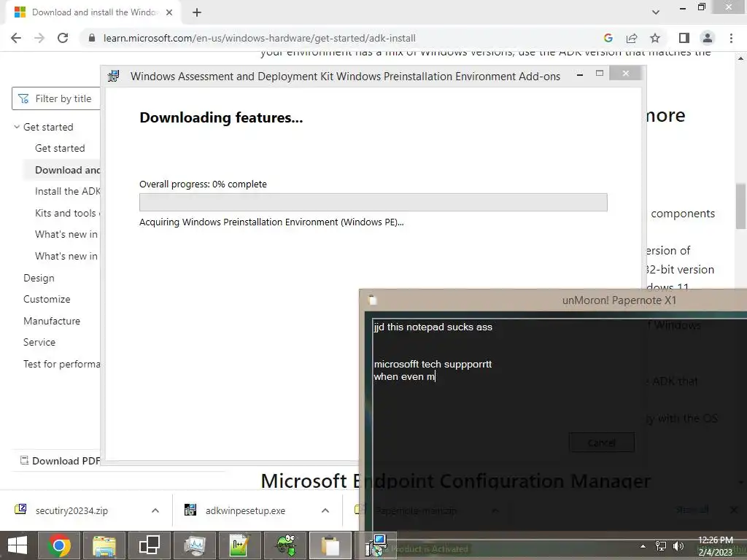View site lock information
This screenshot has width=747, height=560.
point(92,38)
